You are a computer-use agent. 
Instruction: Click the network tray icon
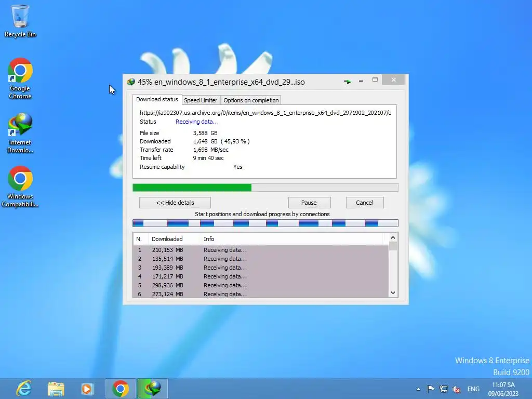[444, 389]
